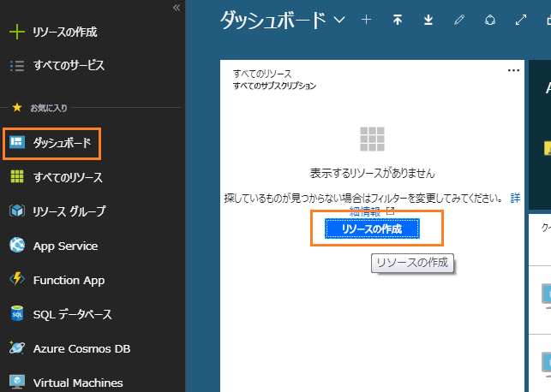Screen dimensions: 551x392
Task: Click the すべてのリソース green grid icon
Action: (x=17, y=176)
